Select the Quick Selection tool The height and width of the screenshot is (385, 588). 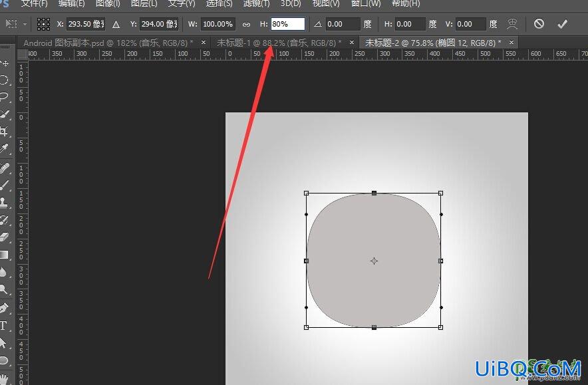(4, 114)
